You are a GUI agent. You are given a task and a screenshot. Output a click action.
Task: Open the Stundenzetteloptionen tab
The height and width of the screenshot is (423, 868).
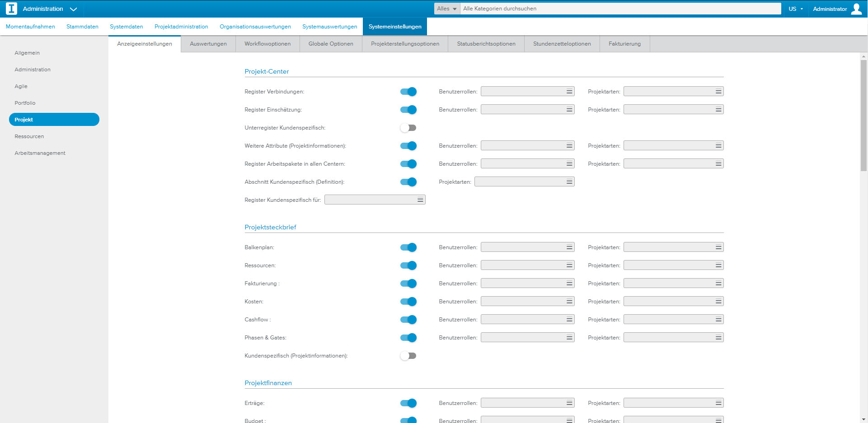pos(562,43)
